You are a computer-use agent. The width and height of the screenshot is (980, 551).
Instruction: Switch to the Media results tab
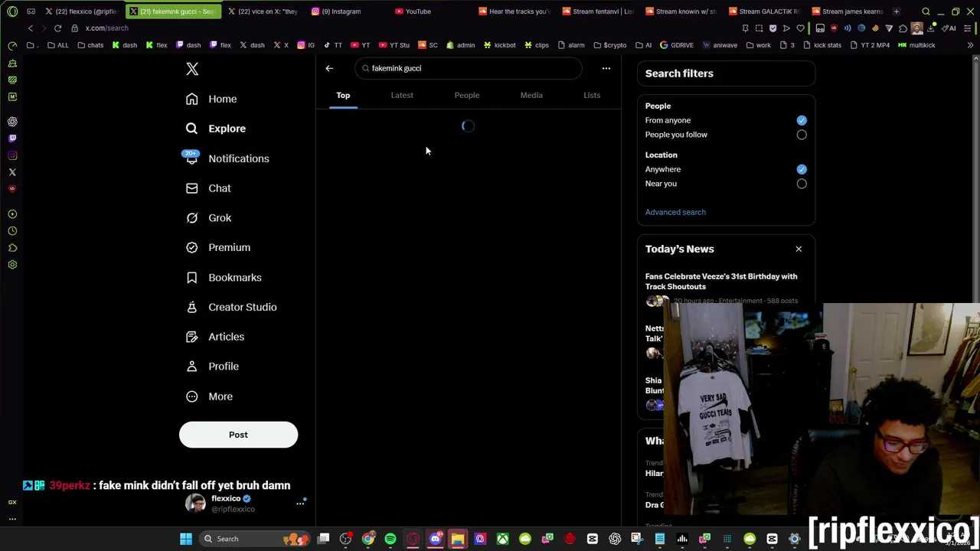pos(531,96)
